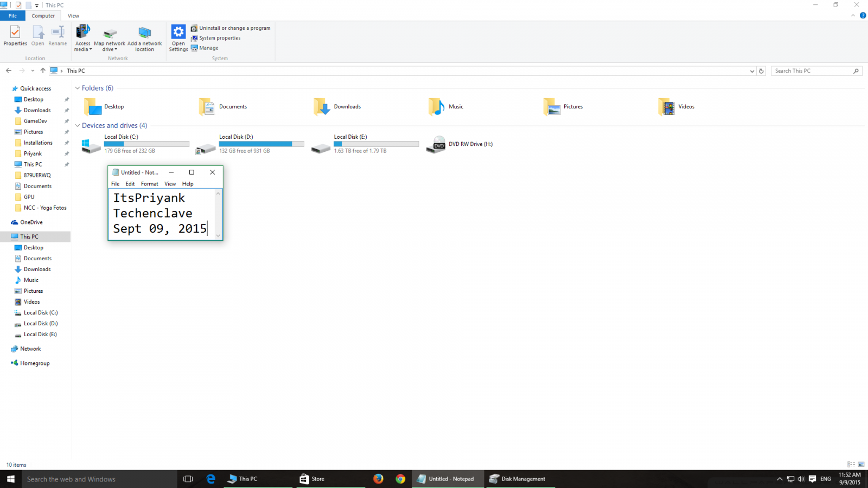Click the ENG language indicator
868x488 pixels.
pyautogui.click(x=826, y=479)
